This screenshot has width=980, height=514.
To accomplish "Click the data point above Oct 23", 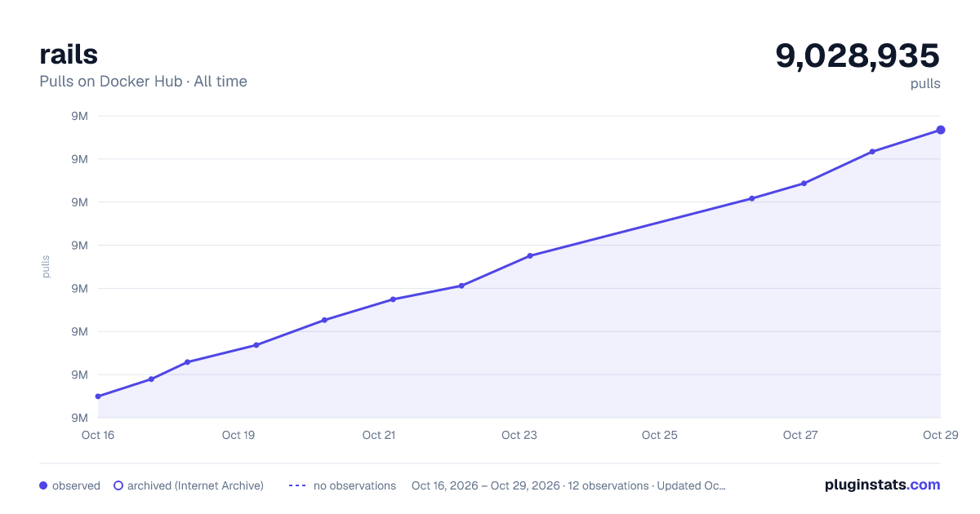I will click(x=530, y=256).
